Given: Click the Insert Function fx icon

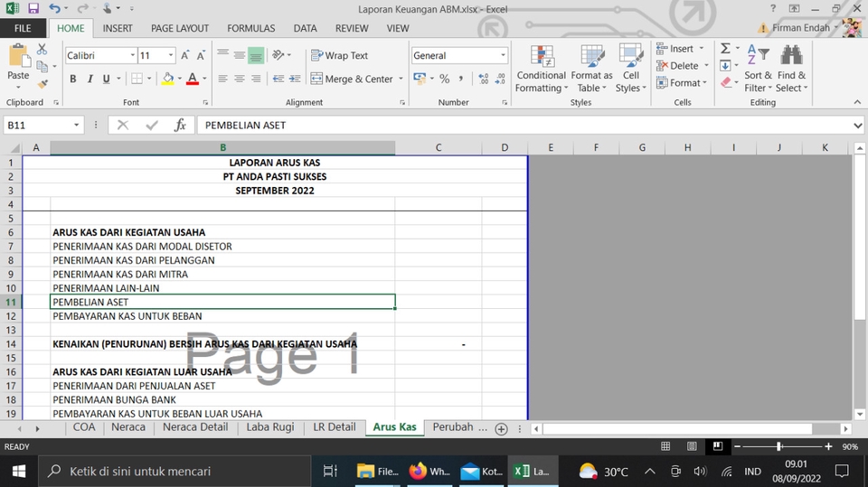Looking at the screenshot, I should [x=180, y=125].
